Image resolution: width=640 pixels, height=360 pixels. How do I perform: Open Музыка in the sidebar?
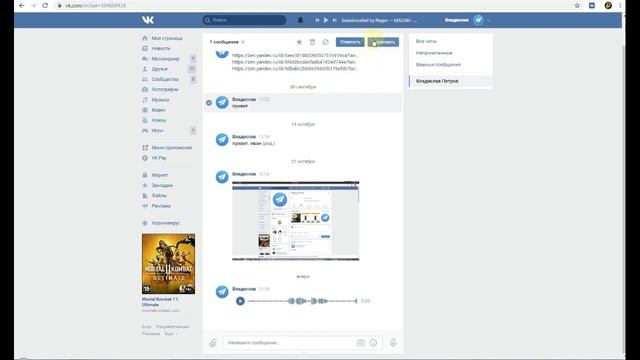pyautogui.click(x=160, y=100)
